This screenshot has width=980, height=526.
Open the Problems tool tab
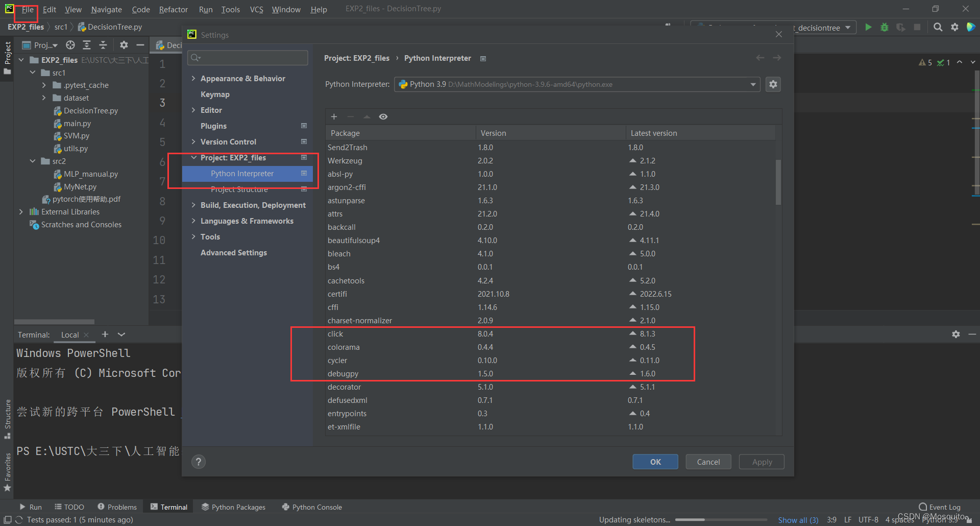click(117, 507)
